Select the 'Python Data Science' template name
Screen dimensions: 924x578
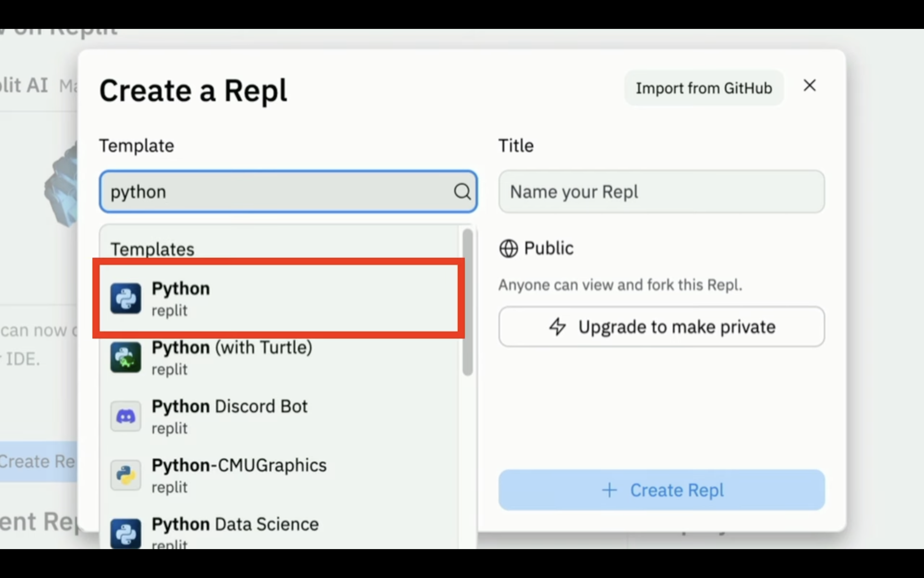(235, 524)
